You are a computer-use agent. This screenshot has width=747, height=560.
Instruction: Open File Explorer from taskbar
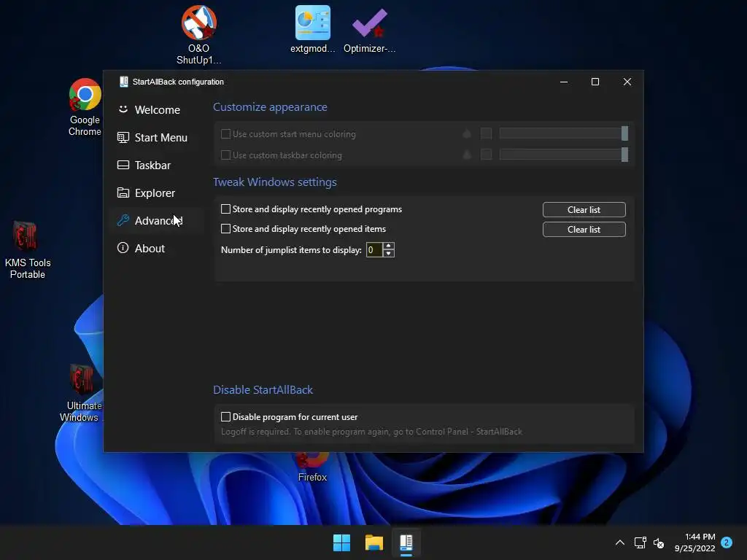[374, 542]
